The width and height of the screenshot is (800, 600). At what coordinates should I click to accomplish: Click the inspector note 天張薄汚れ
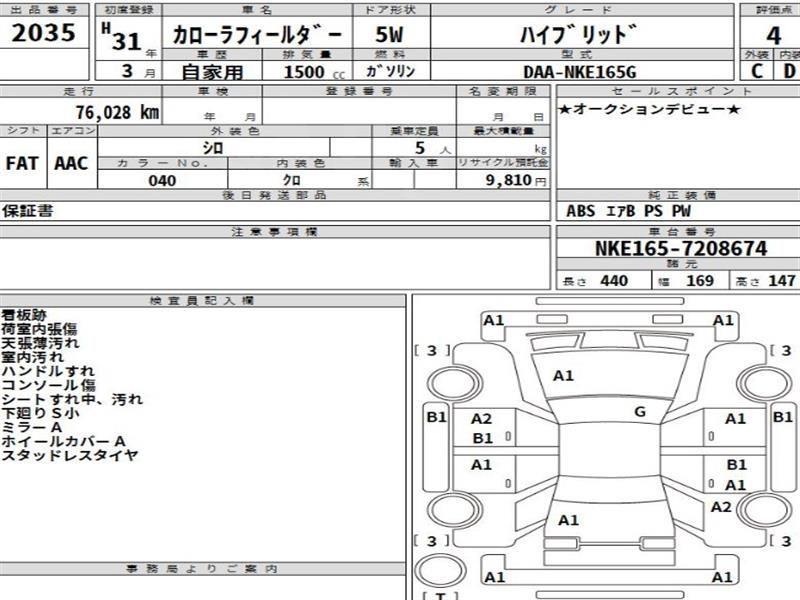pos(40,343)
